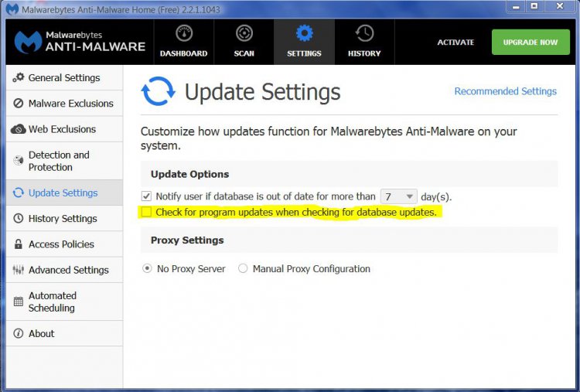Click the Malware Exclusions prohibited icon

[x=18, y=103]
